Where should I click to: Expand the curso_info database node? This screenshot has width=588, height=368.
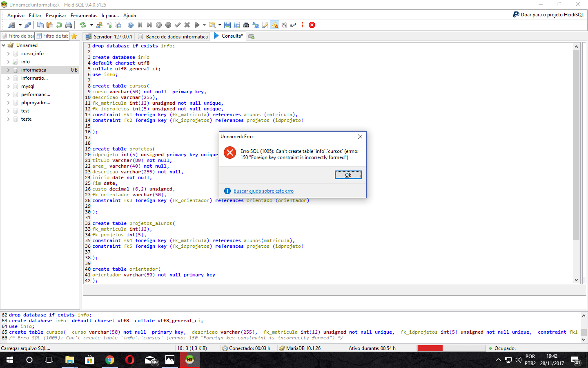pyautogui.click(x=8, y=54)
